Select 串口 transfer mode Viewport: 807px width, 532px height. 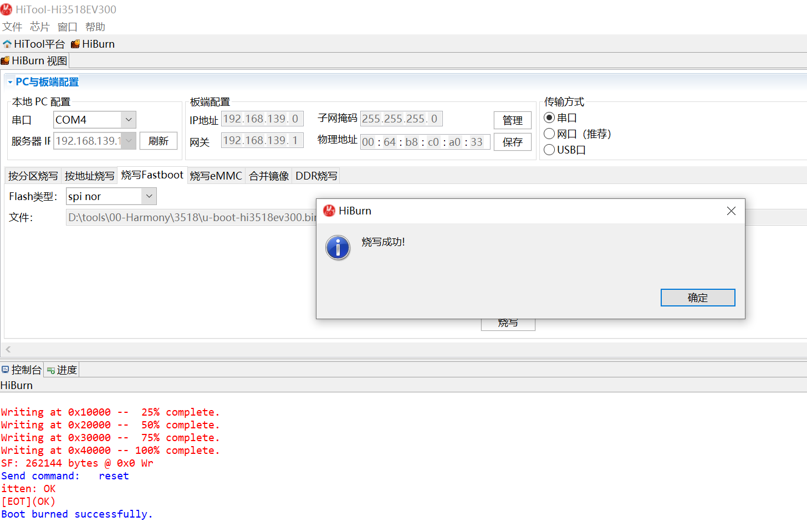[549, 117]
